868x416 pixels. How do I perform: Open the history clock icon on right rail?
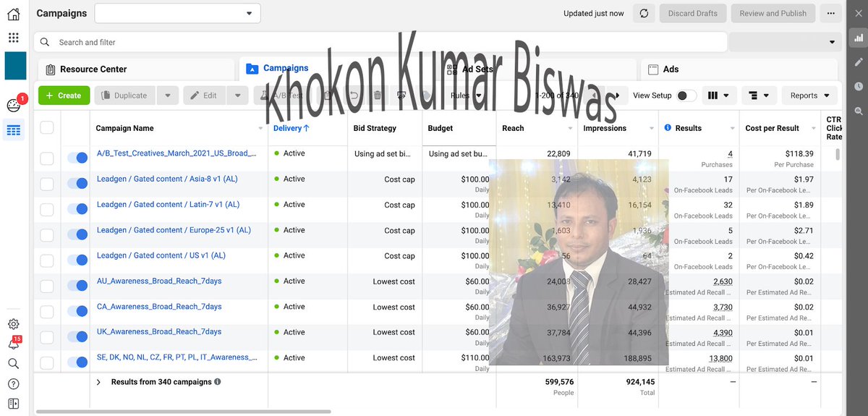click(859, 86)
